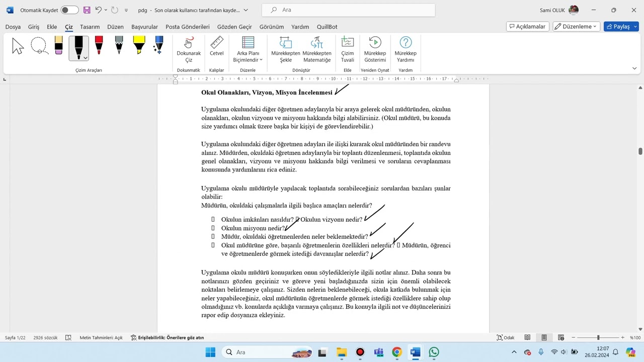Screen dimensions: 644x362
Task: Choose the gray pencil tool
Action: pyautogui.click(x=119, y=46)
